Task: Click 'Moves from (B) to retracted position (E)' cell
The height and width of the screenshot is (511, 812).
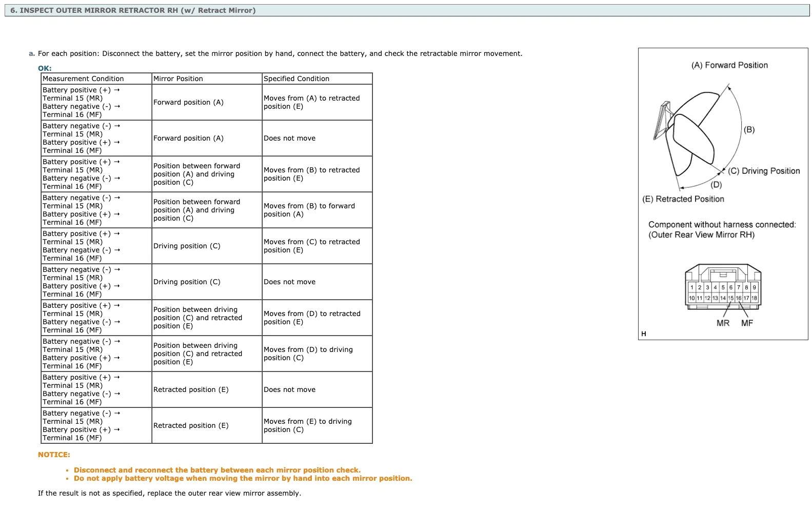Action: pyautogui.click(x=317, y=174)
